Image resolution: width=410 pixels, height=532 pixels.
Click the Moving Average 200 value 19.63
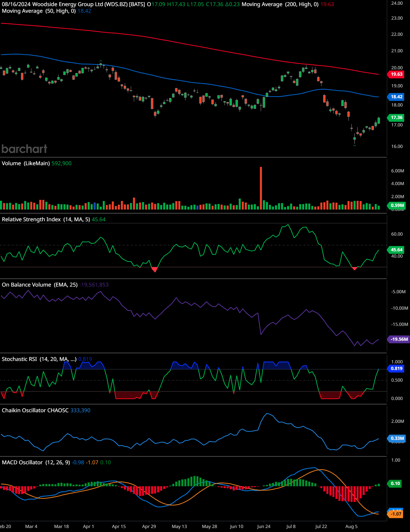pos(327,4)
